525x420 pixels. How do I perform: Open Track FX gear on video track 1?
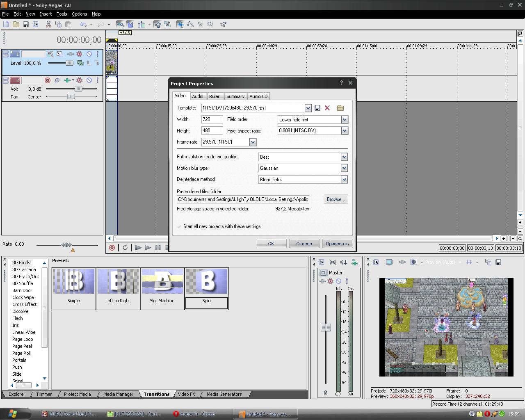point(80,54)
